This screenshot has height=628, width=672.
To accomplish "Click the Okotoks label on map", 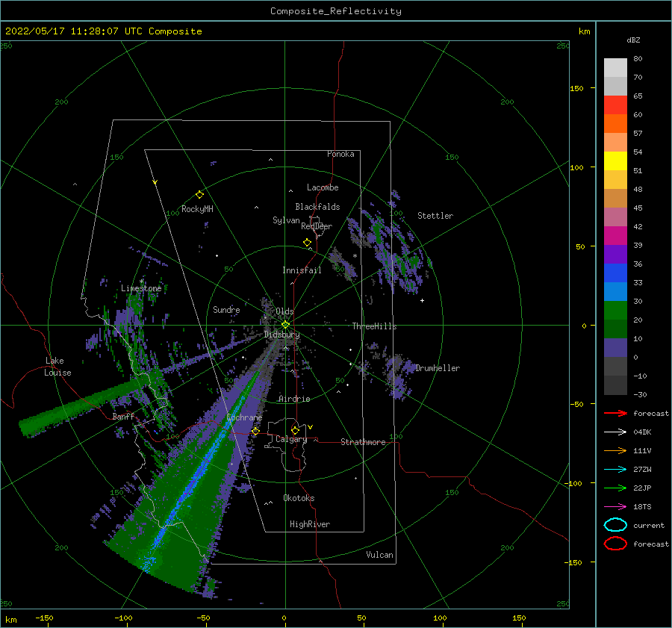I will [x=299, y=498].
